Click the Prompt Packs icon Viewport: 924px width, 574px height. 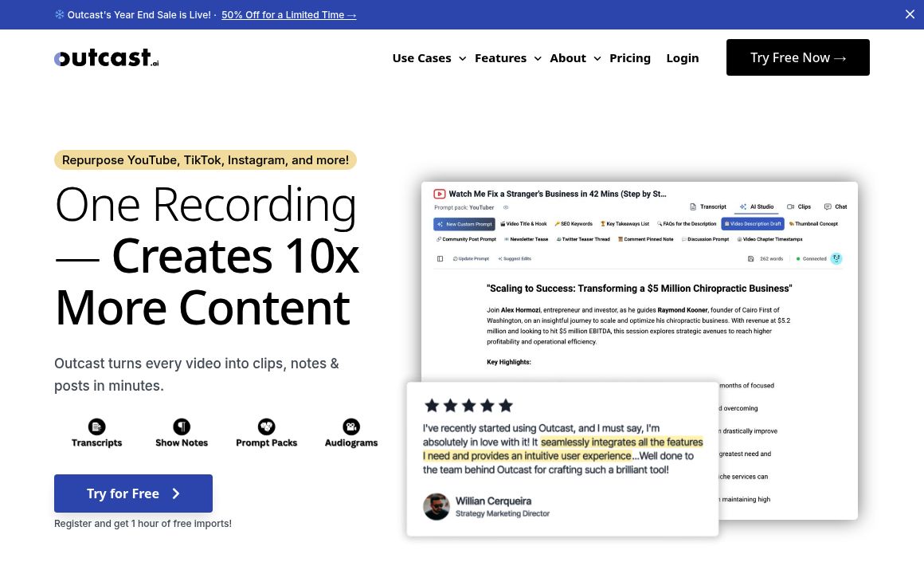coord(267,427)
